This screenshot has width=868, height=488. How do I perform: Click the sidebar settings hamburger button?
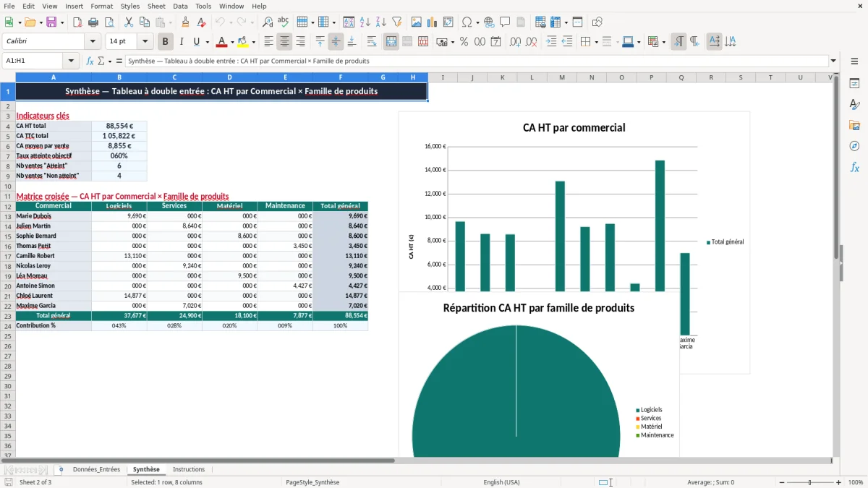(854, 61)
